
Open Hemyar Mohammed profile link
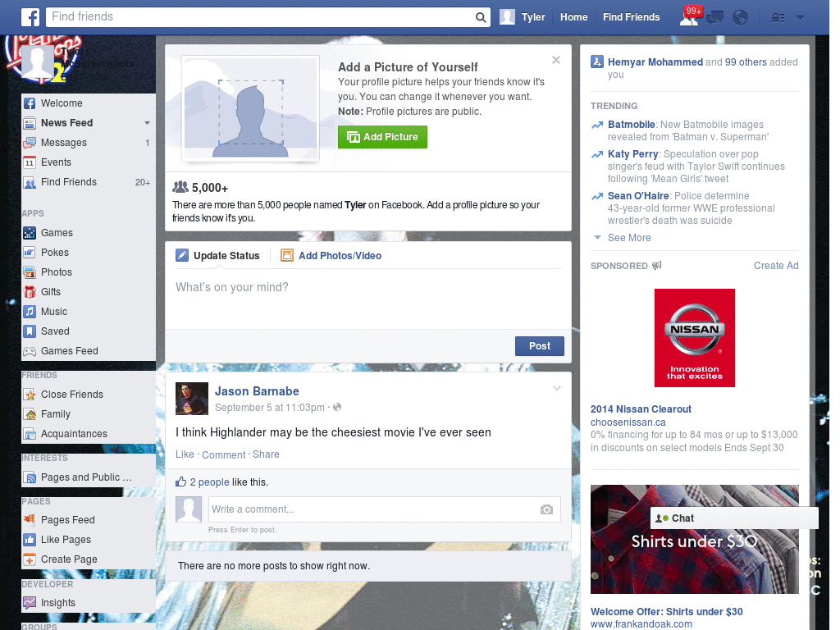655,62
